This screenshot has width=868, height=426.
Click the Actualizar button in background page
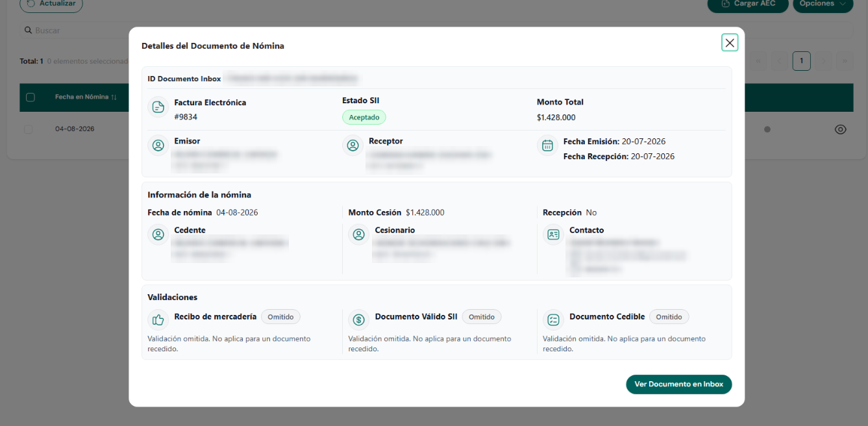(51, 5)
